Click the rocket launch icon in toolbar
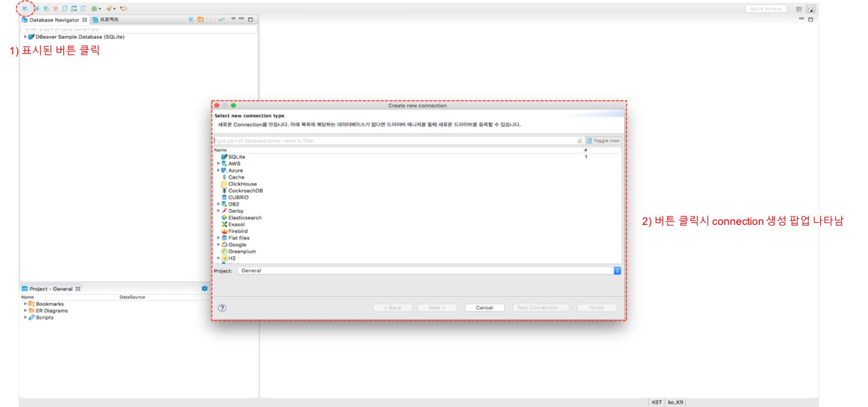 coord(109,8)
